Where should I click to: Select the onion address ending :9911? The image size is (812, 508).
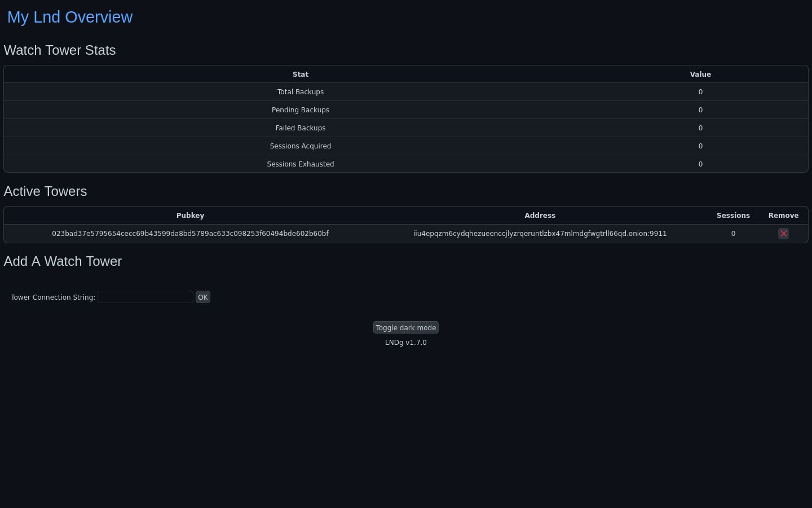pyautogui.click(x=540, y=234)
